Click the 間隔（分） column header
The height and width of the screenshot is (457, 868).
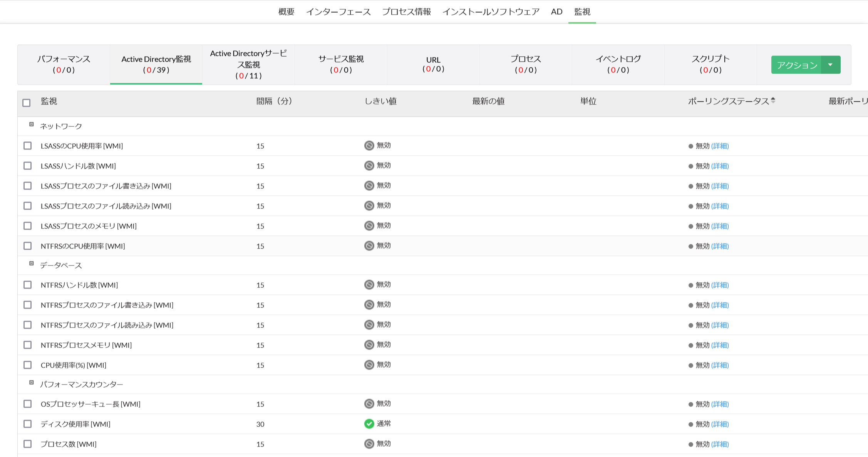pos(274,101)
